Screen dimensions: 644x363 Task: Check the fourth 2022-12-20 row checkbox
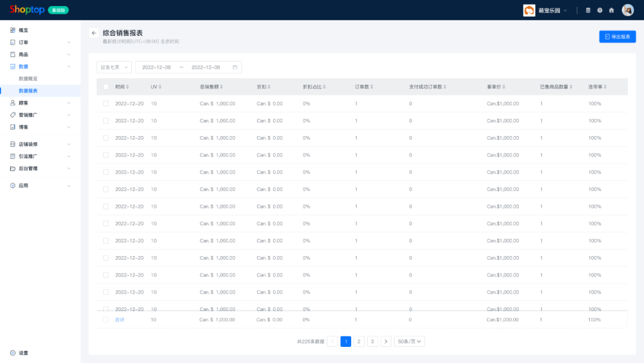(106, 155)
